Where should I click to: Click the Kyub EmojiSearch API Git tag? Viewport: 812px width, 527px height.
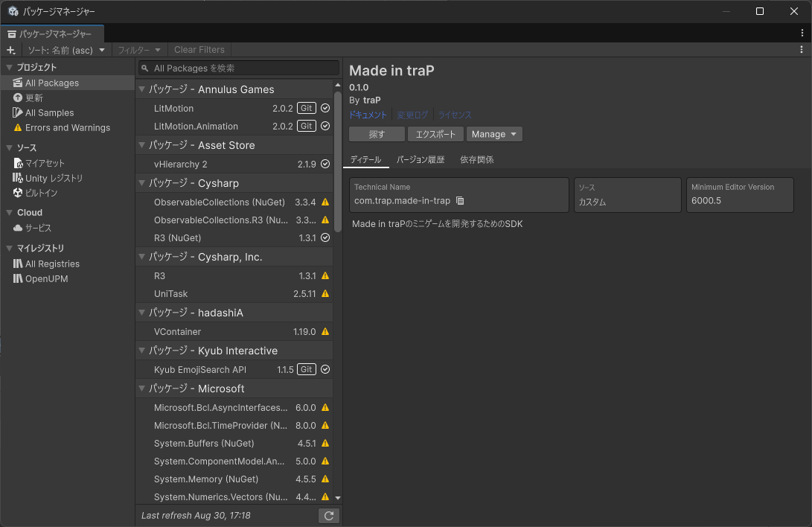click(x=307, y=370)
